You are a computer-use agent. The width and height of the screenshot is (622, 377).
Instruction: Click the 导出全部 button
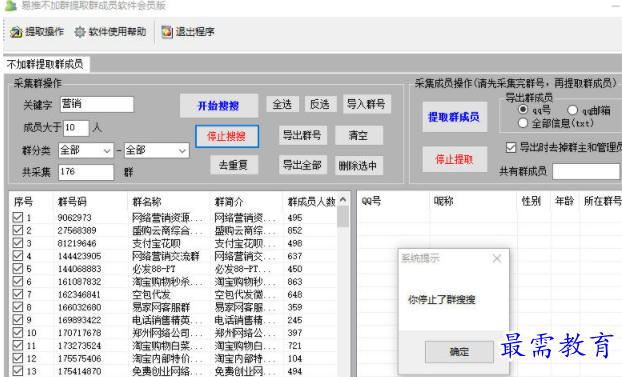pyautogui.click(x=303, y=165)
